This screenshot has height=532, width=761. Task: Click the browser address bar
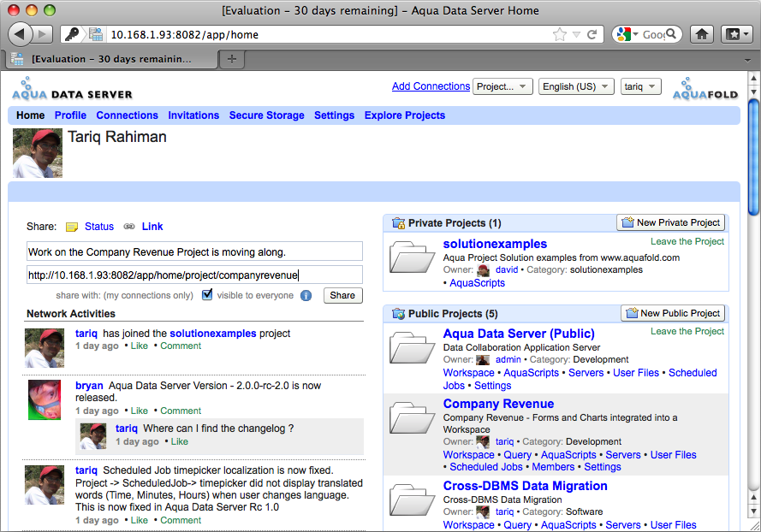coord(330,34)
